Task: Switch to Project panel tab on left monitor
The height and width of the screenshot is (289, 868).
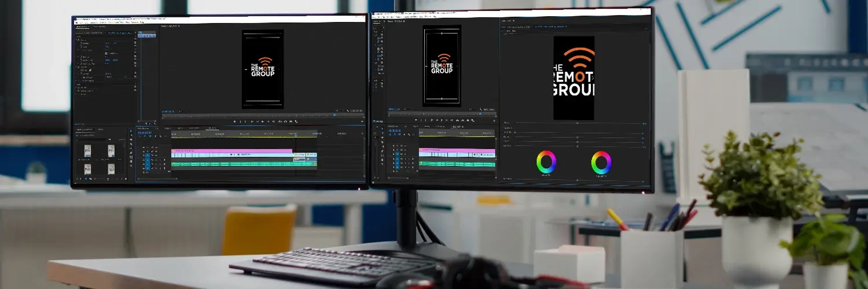Action: click(85, 129)
